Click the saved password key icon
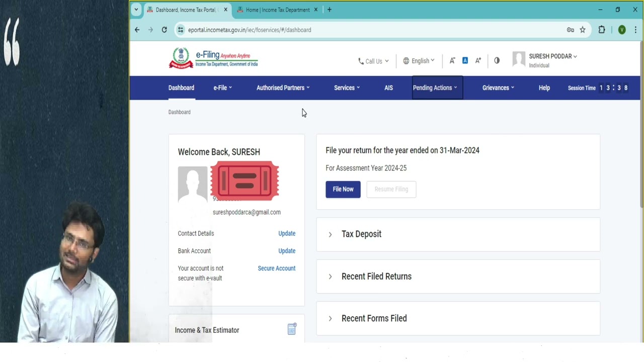The height and width of the screenshot is (362, 644). [x=571, y=30]
